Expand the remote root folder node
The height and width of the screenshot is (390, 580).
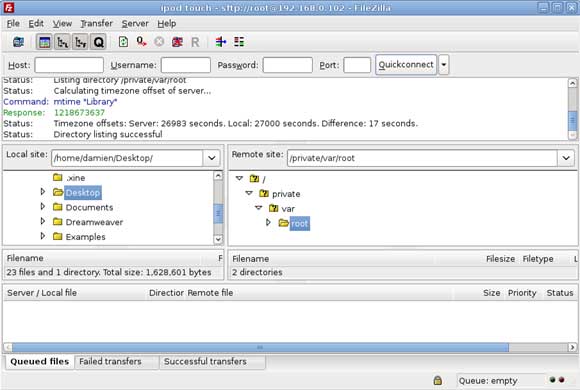click(x=268, y=222)
